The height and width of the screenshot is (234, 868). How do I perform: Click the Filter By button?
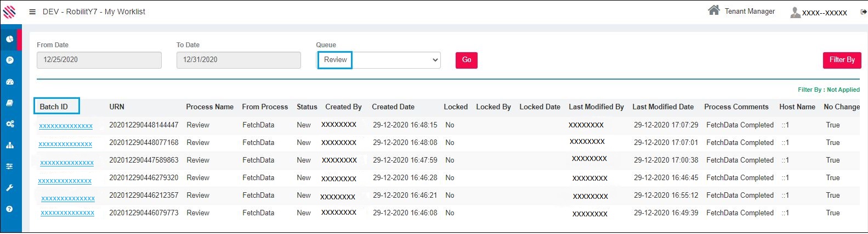[842, 60]
